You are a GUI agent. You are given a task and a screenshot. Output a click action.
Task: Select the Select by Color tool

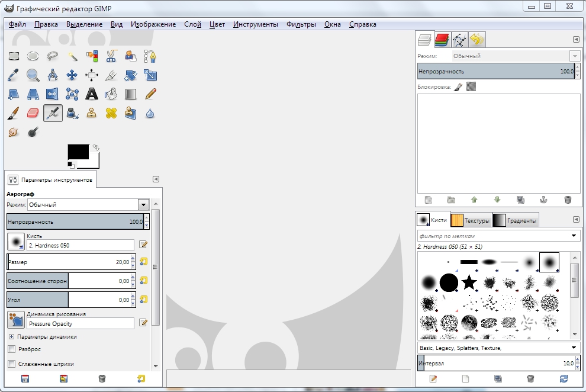coord(92,56)
